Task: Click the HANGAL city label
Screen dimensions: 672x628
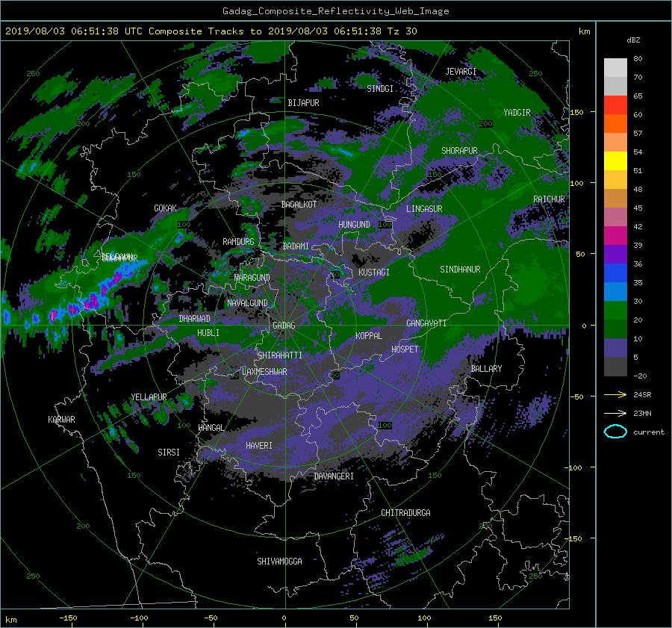Action: 211,428
